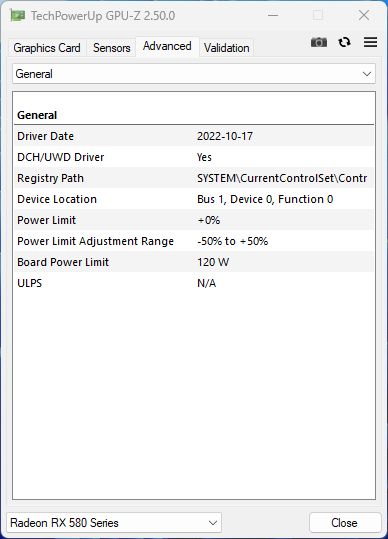Select the Registry Path row label
This screenshot has height=539, width=388.
pos(51,178)
